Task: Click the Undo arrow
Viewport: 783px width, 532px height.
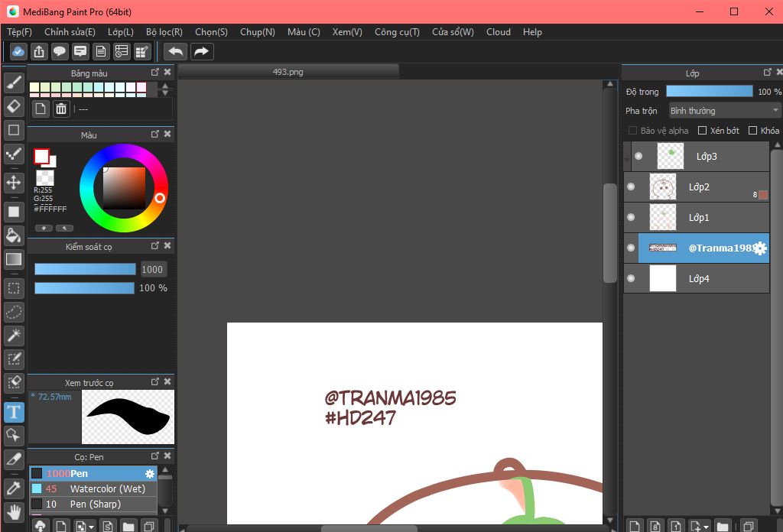Action: 175,51
